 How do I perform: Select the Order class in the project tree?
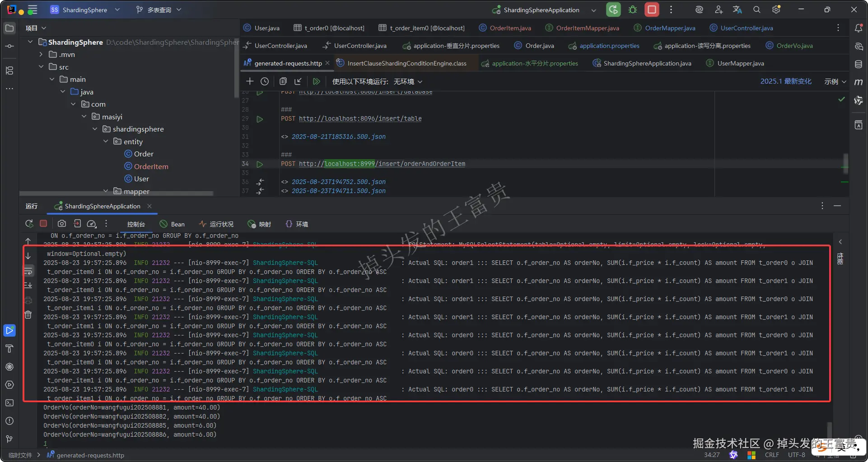[144, 154]
